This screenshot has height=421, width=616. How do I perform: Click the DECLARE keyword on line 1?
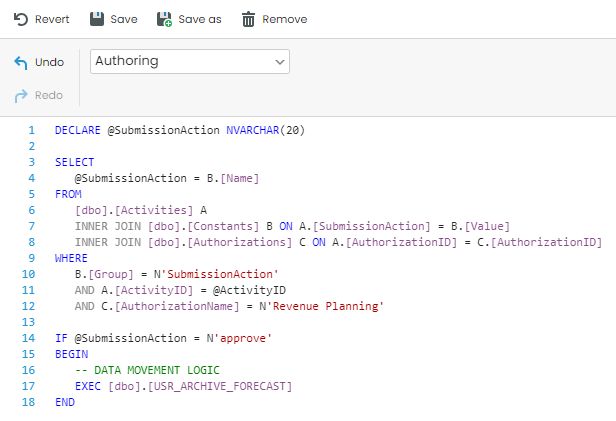pyautogui.click(x=78, y=130)
